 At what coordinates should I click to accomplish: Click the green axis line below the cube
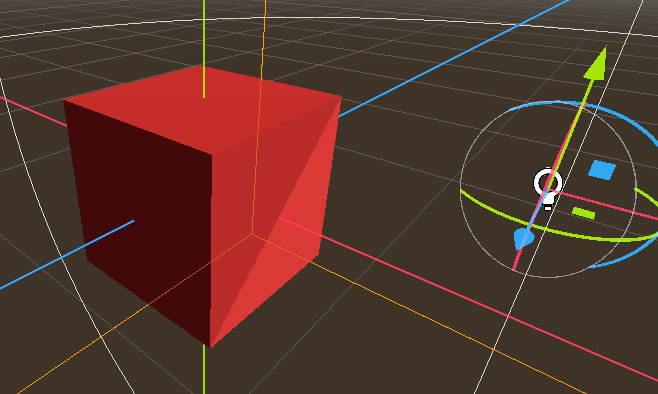point(204,369)
